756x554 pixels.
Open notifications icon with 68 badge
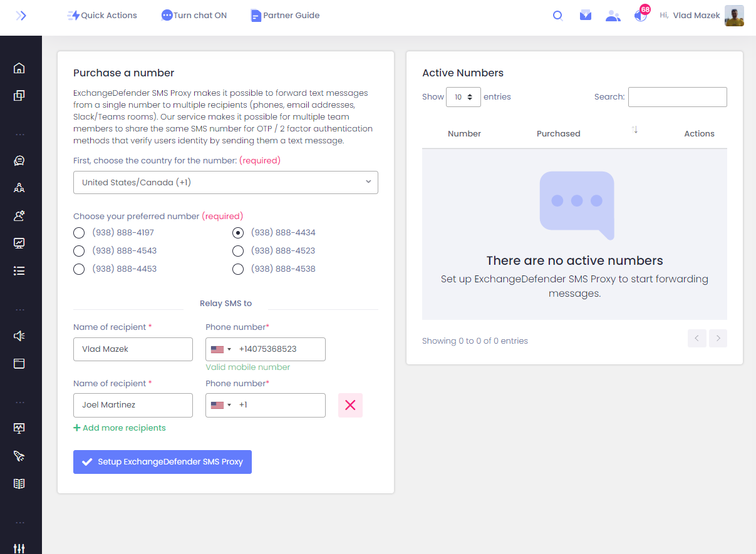[x=640, y=16]
